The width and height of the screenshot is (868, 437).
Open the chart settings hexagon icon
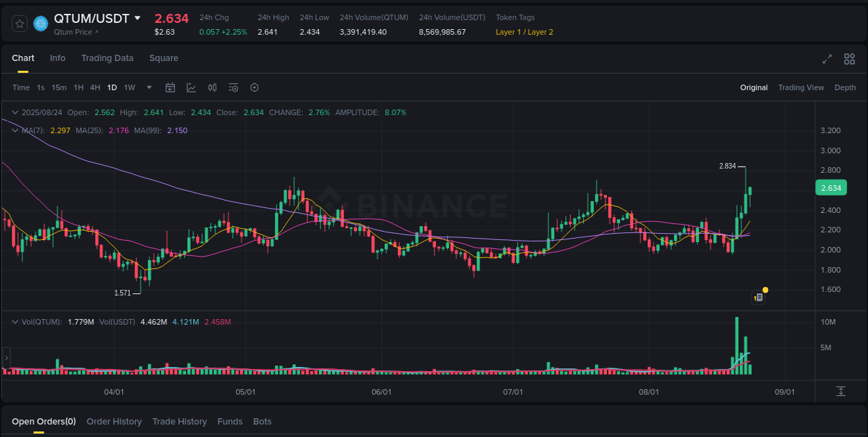254,87
